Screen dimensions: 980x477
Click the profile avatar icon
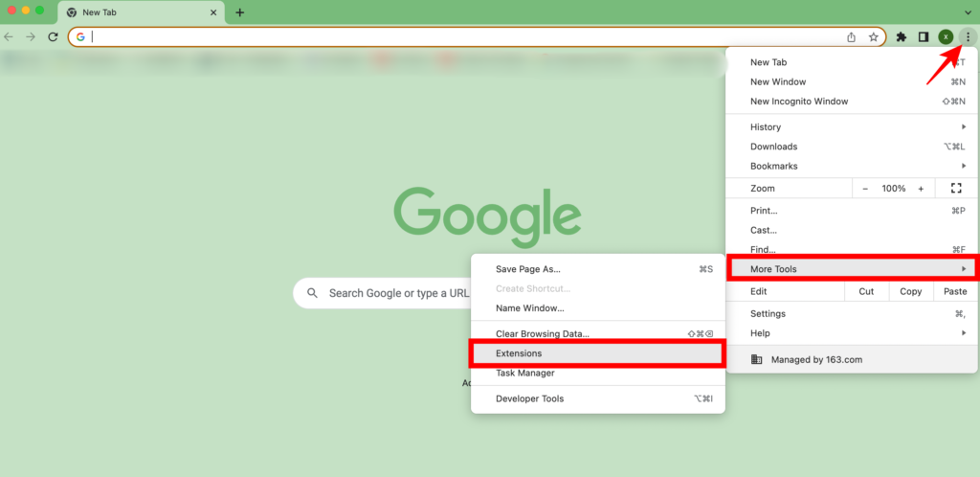[946, 37]
